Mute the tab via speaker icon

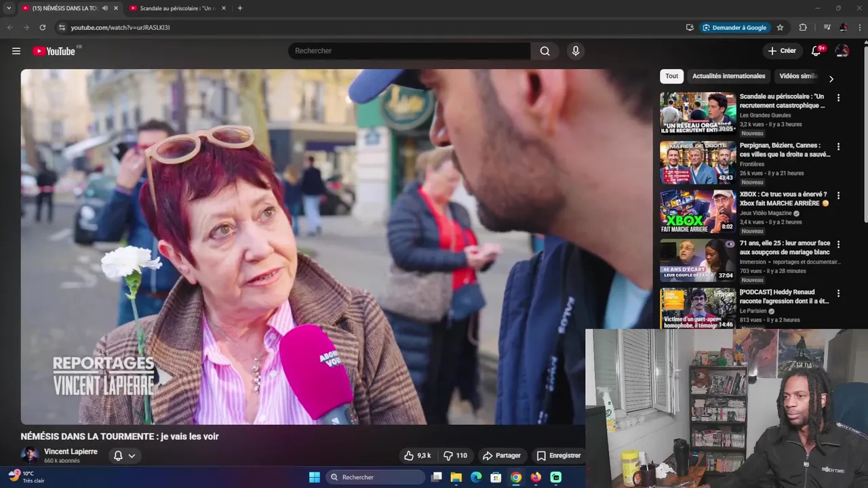(x=104, y=8)
